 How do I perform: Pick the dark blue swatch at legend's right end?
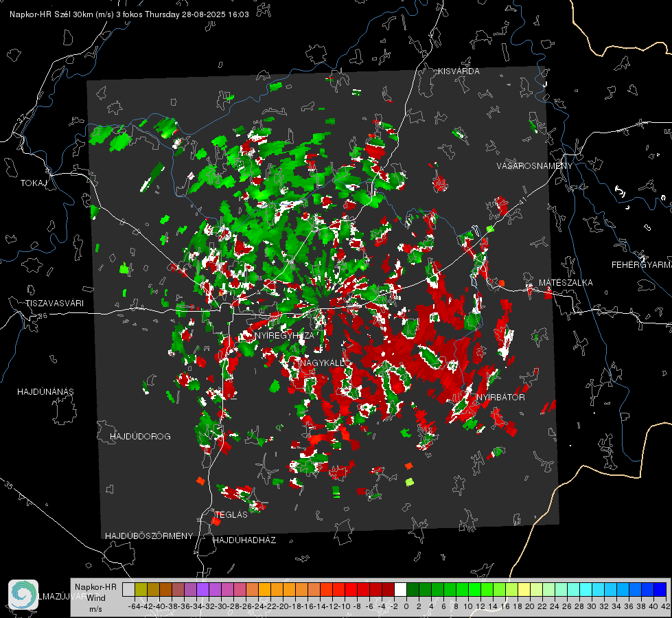[x=660, y=589]
